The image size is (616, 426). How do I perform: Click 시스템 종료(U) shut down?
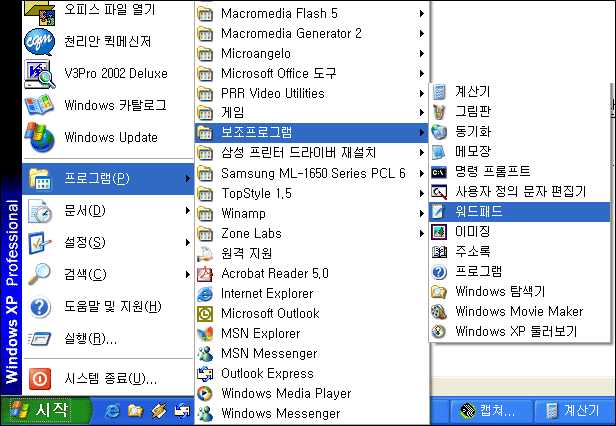coord(108,379)
